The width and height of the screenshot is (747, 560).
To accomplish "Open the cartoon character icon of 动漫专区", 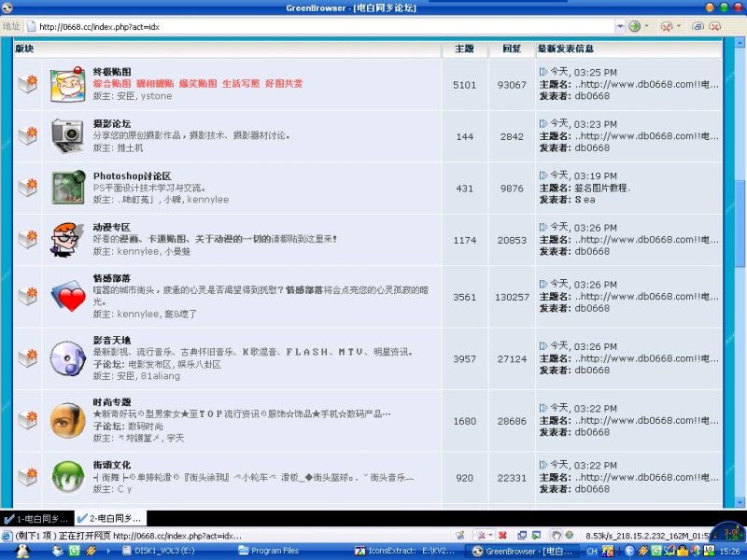I will [x=63, y=240].
